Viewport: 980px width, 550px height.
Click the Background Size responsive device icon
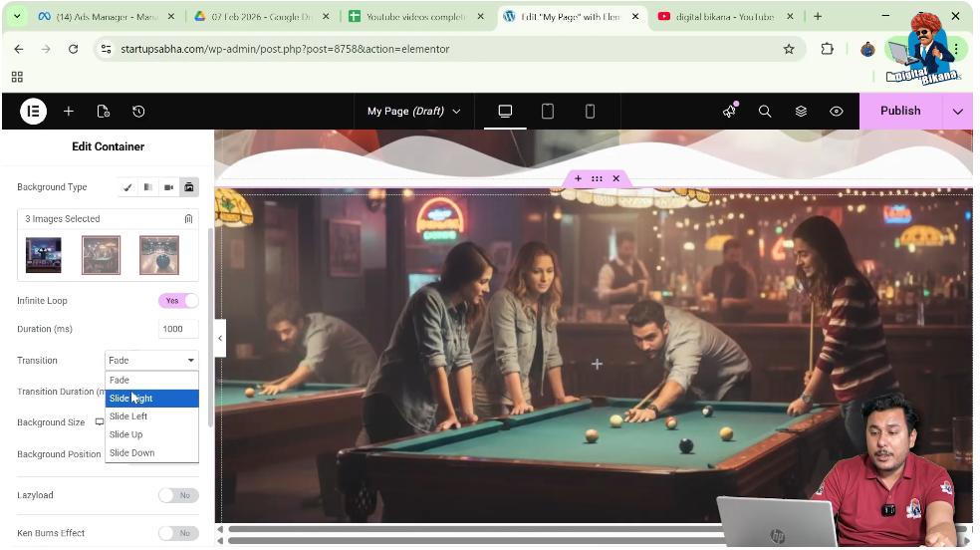[99, 422]
